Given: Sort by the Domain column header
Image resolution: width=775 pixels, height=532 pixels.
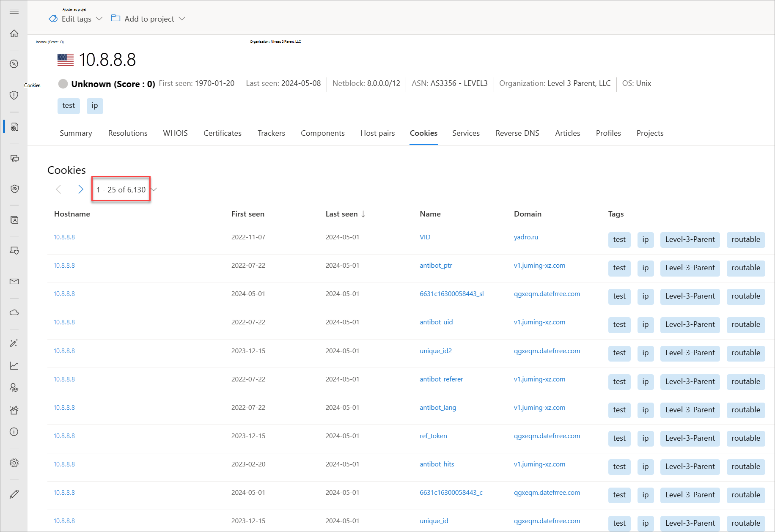Looking at the screenshot, I should tap(528, 214).
